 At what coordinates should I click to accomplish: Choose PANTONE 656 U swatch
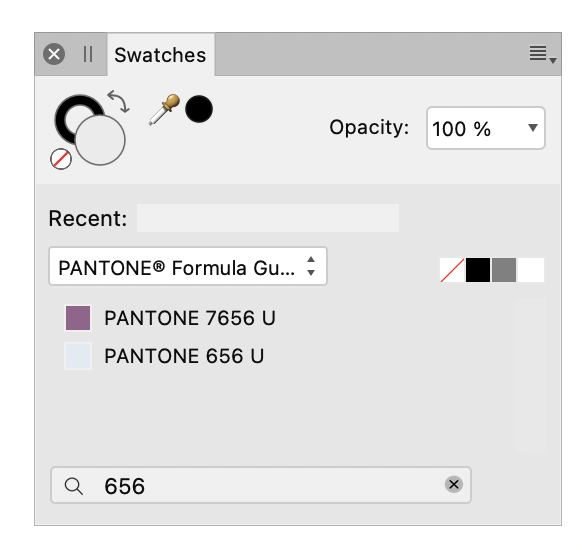(x=165, y=356)
